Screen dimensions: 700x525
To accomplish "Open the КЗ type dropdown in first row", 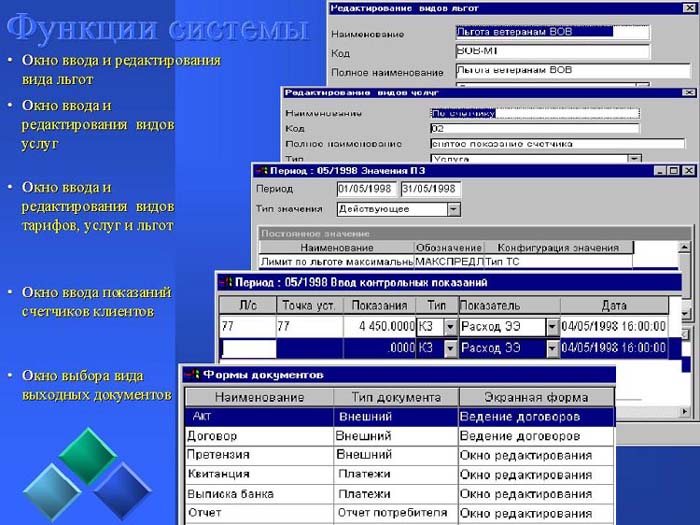I will (x=449, y=326).
